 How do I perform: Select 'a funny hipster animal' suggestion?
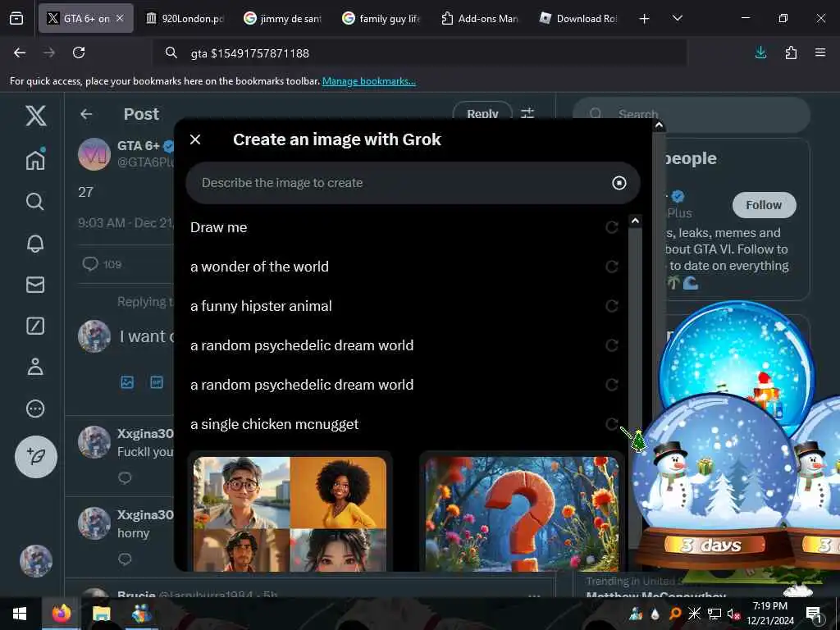[x=261, y=306]
